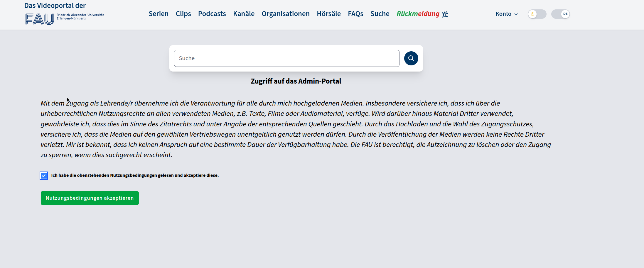Open the Rückmeldung feedback link
Screen dimensions: 644x268
click(418, 14)
